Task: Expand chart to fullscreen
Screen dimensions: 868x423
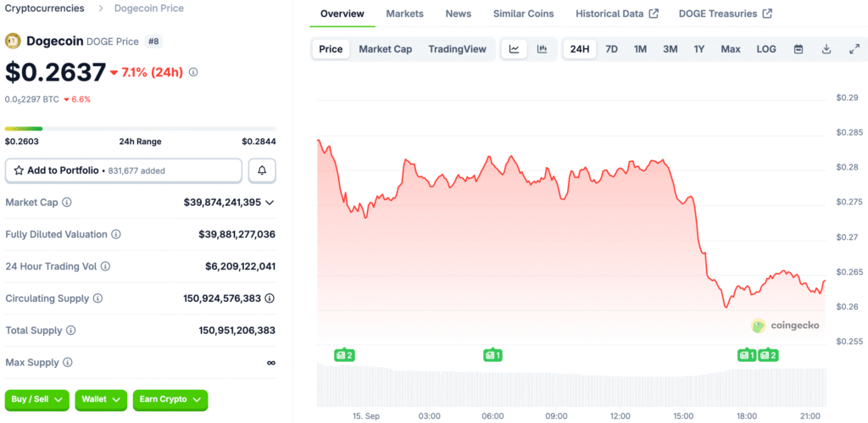Action: [854, 49]
